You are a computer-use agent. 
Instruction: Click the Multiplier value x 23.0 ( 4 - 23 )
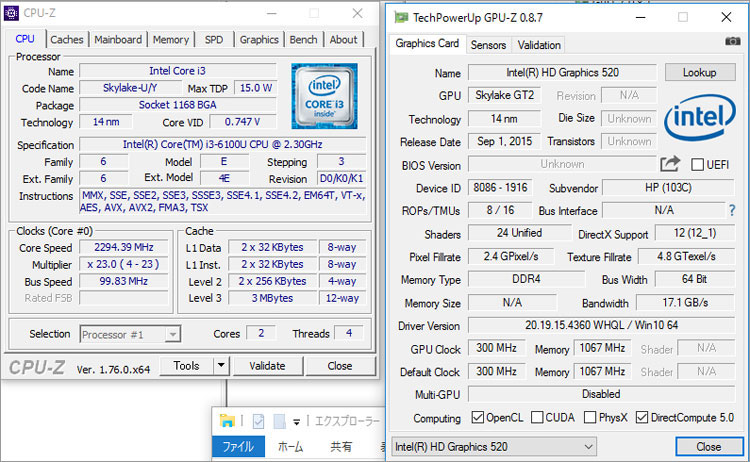(123, 264)
